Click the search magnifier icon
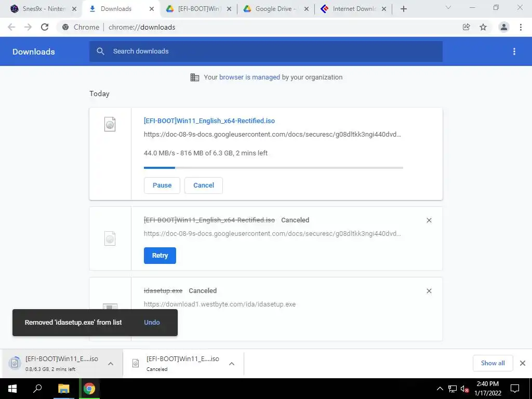 point(100,51)
